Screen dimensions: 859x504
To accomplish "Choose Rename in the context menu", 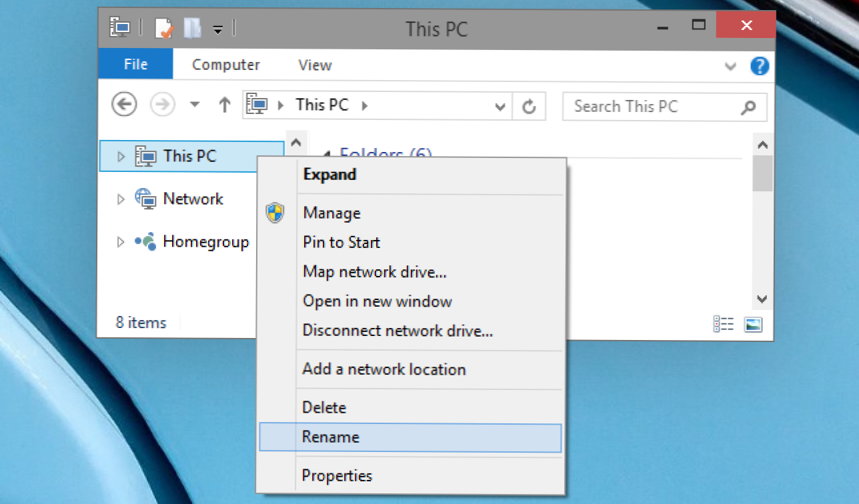I will pos(410,437).
